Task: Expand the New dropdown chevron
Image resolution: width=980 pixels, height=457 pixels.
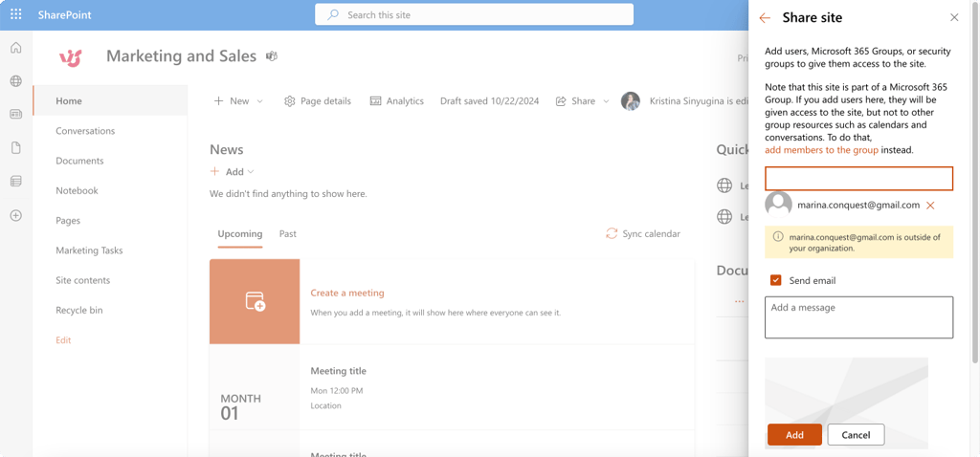Action: [260, 101]
